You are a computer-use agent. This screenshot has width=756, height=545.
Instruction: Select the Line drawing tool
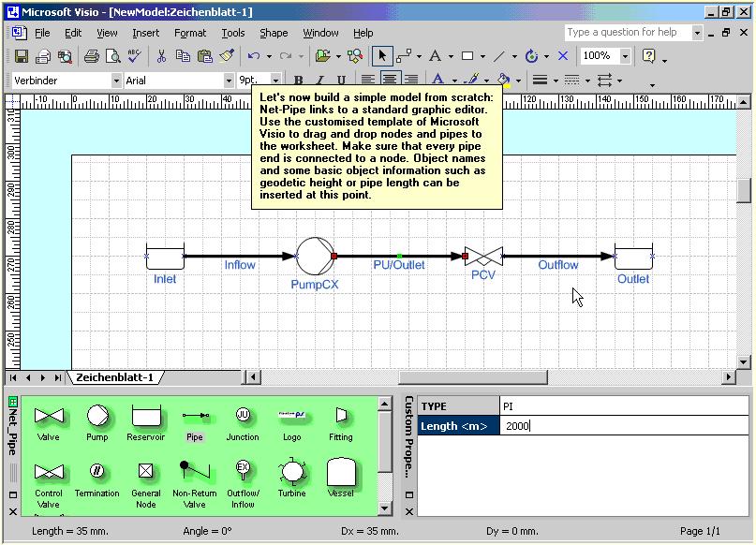(499, 56)
